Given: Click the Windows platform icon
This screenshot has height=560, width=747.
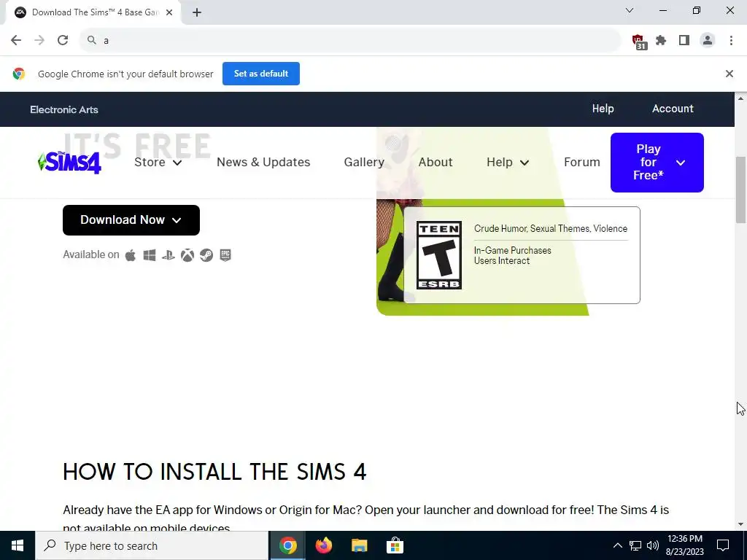Looking at the screenshot, I should 150,255.
